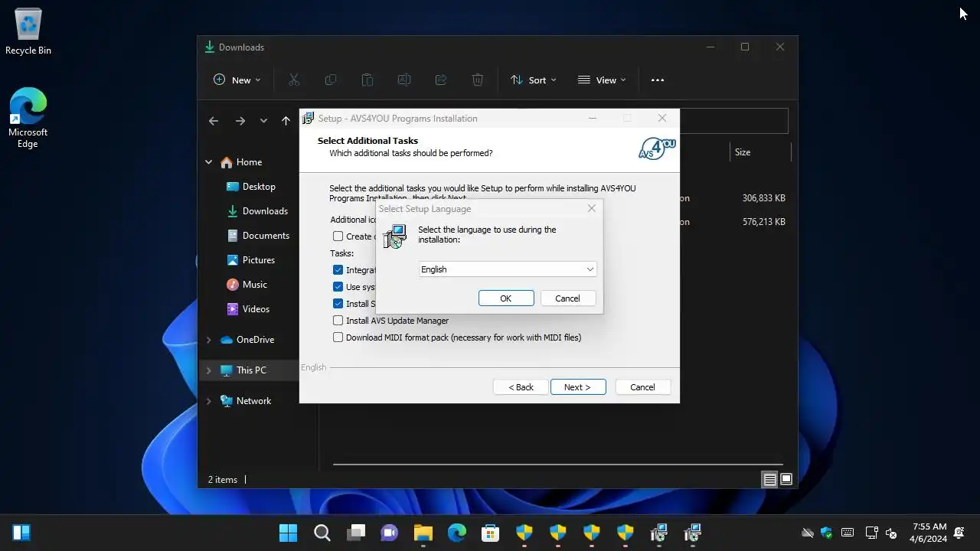Select Videos in the navigation pane
Image resolution: width=980 pixels, height=551 pixels.
click(x=249, y=309)
